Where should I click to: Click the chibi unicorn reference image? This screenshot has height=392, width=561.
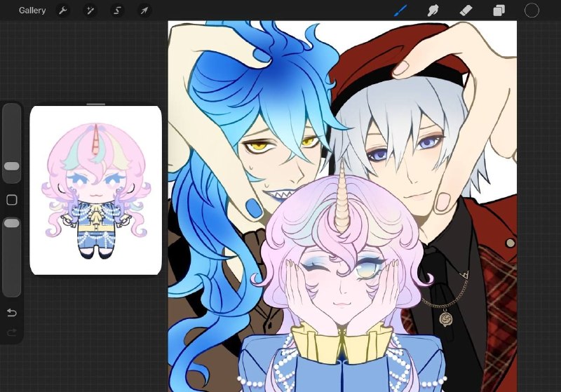(x=96, y=191)
